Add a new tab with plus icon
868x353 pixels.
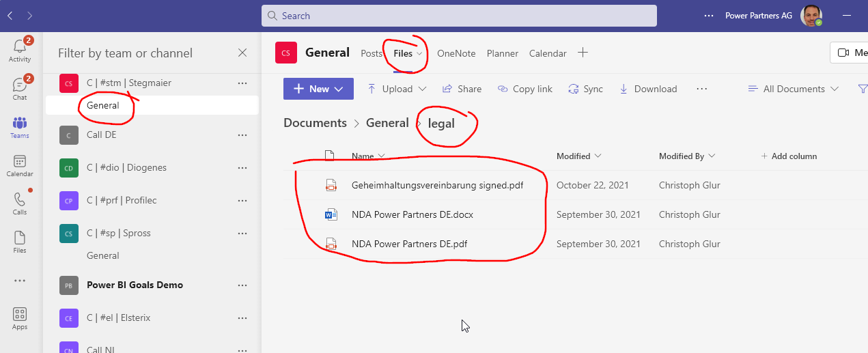click(x=583, y=53)
